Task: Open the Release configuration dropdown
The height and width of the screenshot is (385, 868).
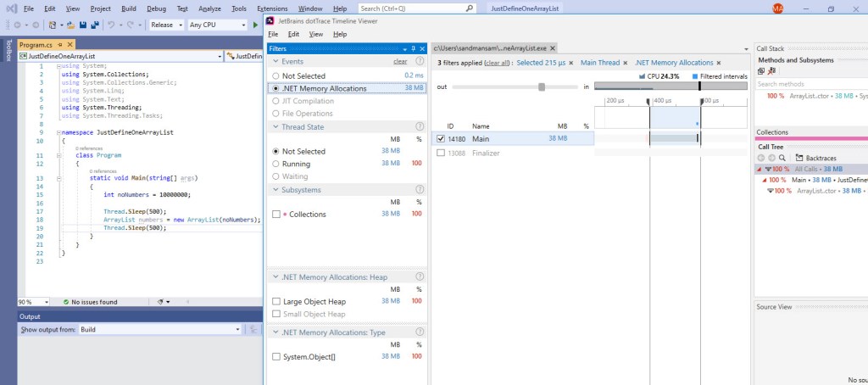Action: 166,25
